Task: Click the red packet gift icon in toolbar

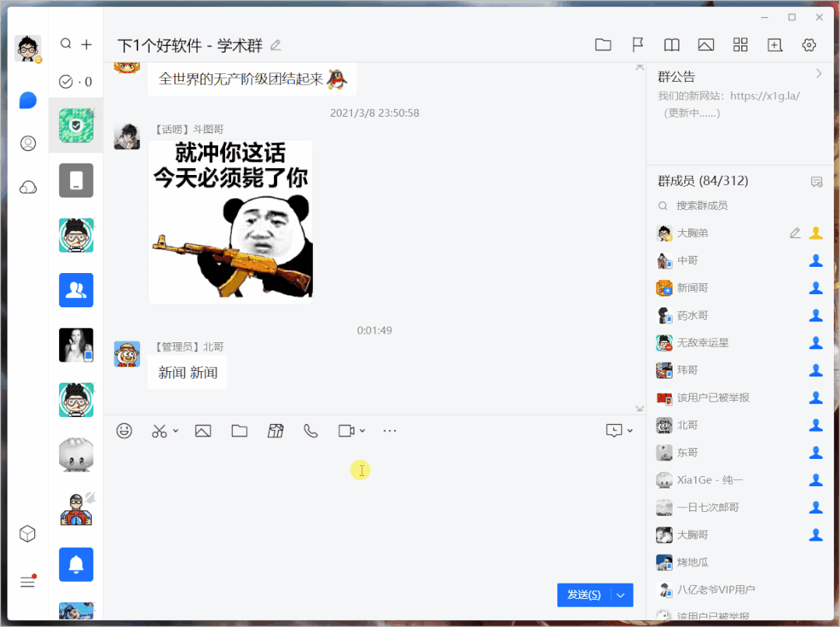Action: (x=276, y=430)
